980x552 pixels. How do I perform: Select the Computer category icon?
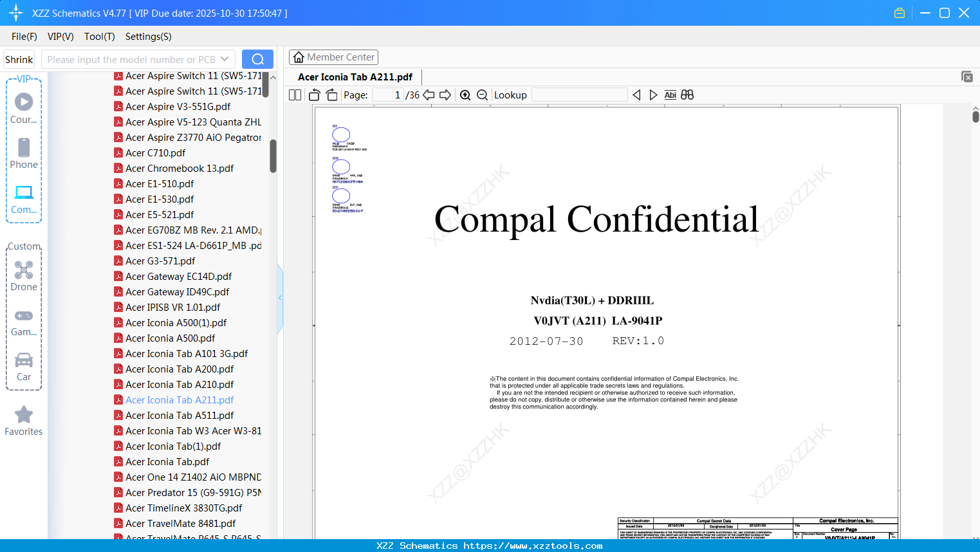pos(24,199)
